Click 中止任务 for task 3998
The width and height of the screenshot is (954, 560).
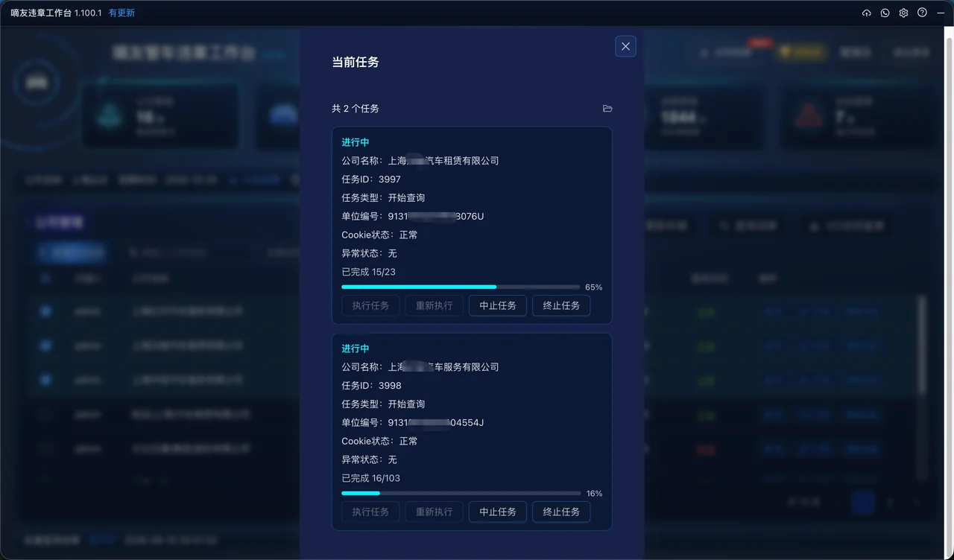click(498, 512)
